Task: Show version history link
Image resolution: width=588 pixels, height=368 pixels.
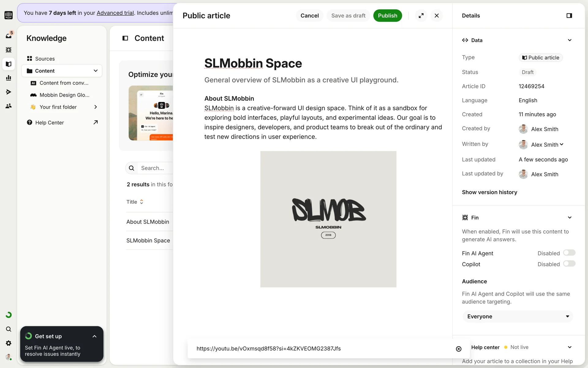Action: [489, 192]
